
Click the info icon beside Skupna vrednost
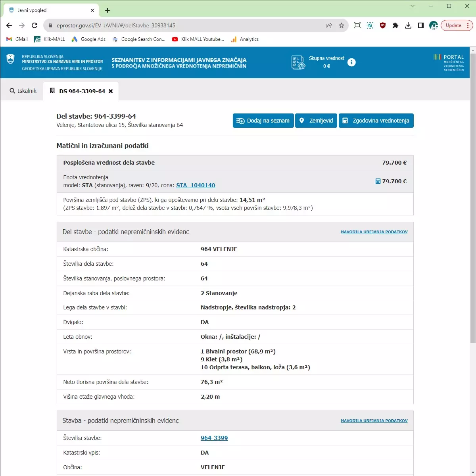coord(351,62)
